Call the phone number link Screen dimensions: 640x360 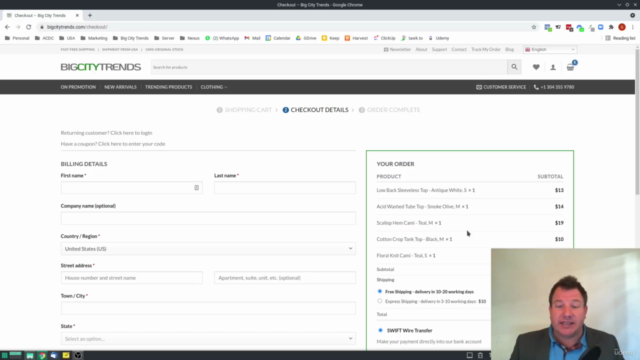[554, 87]
